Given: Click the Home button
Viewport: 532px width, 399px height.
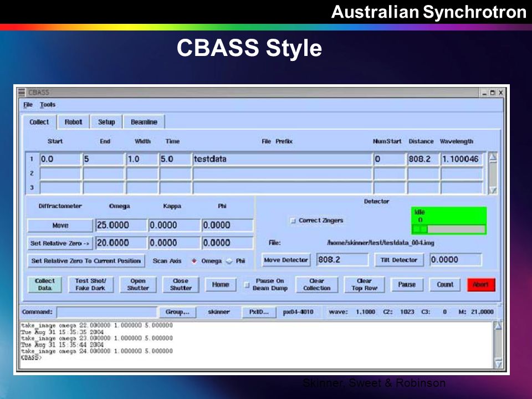Looking at the screenshot, I should coord(221,284).
